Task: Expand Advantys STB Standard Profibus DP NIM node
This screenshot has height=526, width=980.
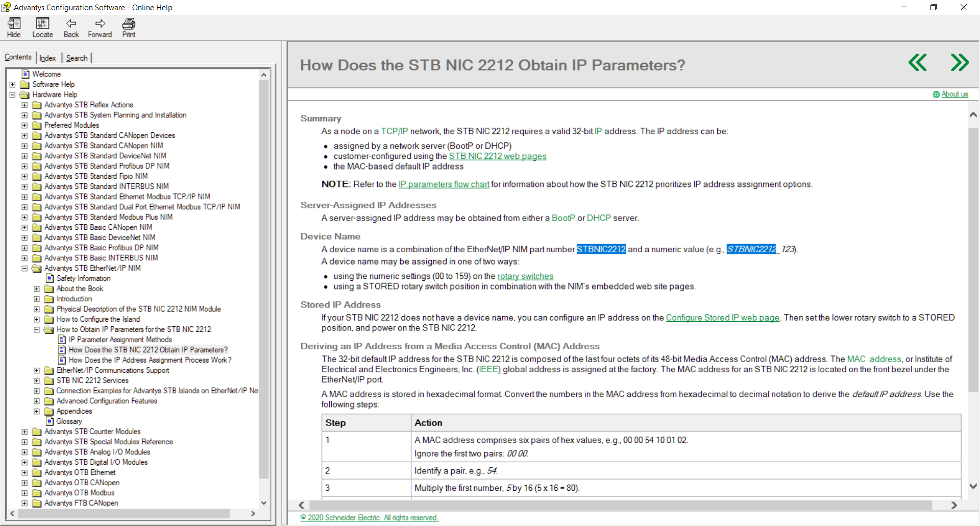Action: click(24, 166)
